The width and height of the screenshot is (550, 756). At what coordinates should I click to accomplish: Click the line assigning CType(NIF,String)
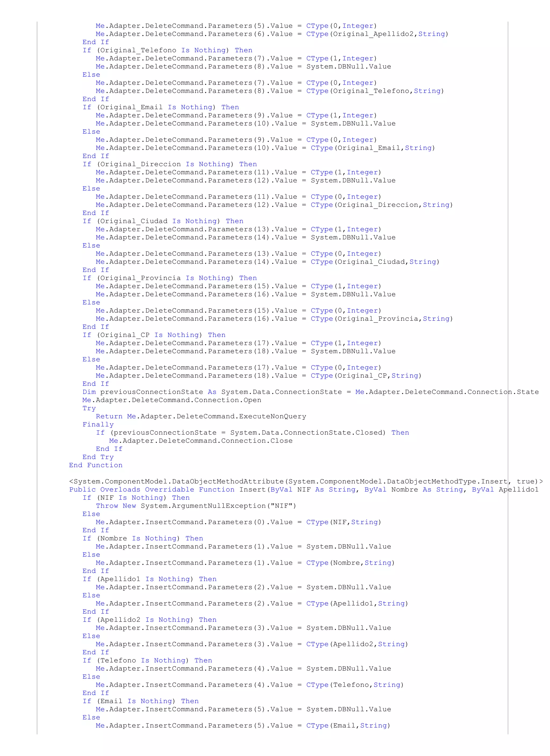238,522
